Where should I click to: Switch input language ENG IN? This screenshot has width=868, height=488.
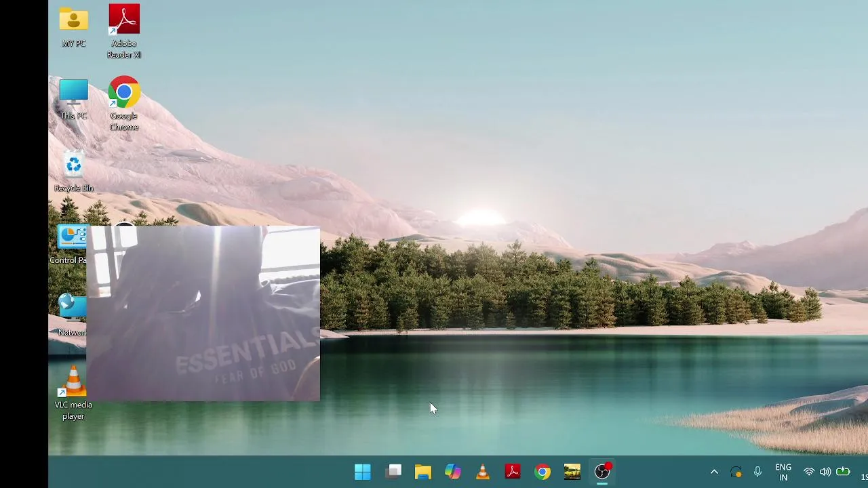click(783, 472)
